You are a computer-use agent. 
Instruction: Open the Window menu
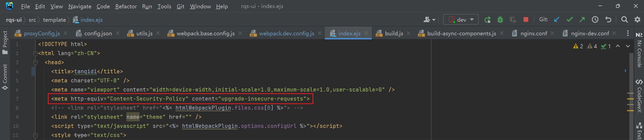point(200,6)
